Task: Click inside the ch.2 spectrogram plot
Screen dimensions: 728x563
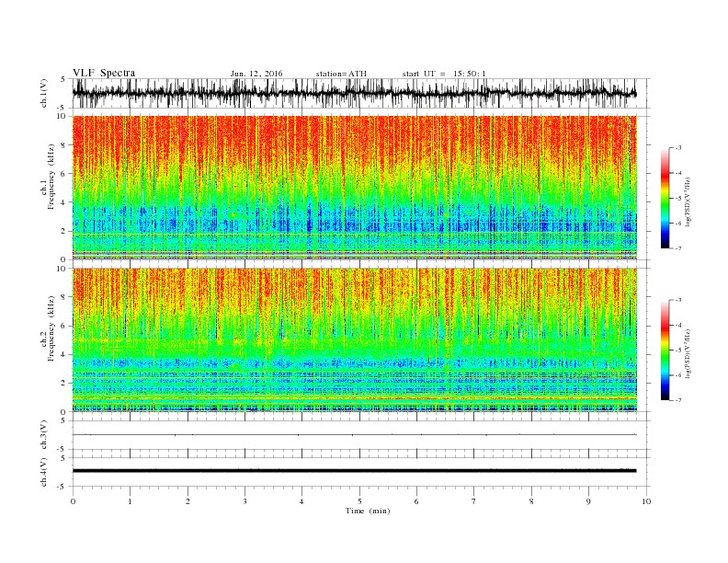Action: [x=355, y=339]
